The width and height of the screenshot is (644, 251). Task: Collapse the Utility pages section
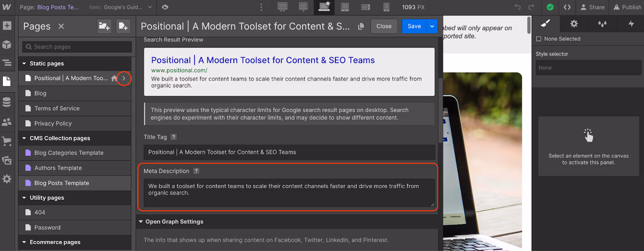point(24,198)
